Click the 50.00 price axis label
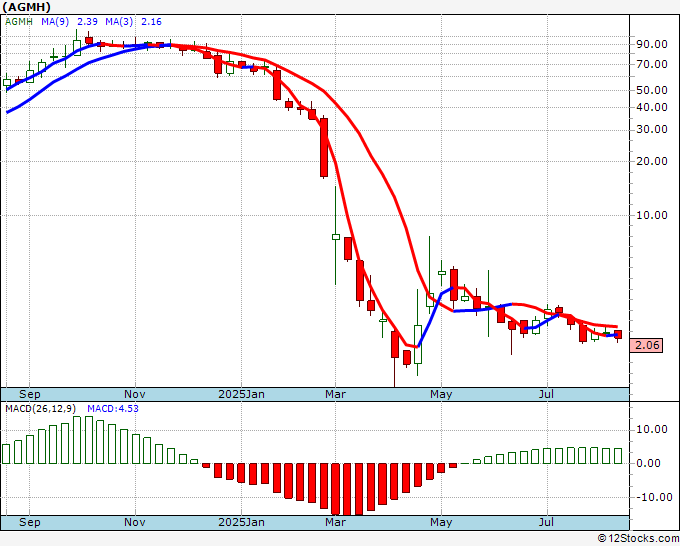The width and height of the screenshot is (680, 546). pos(651,90)
